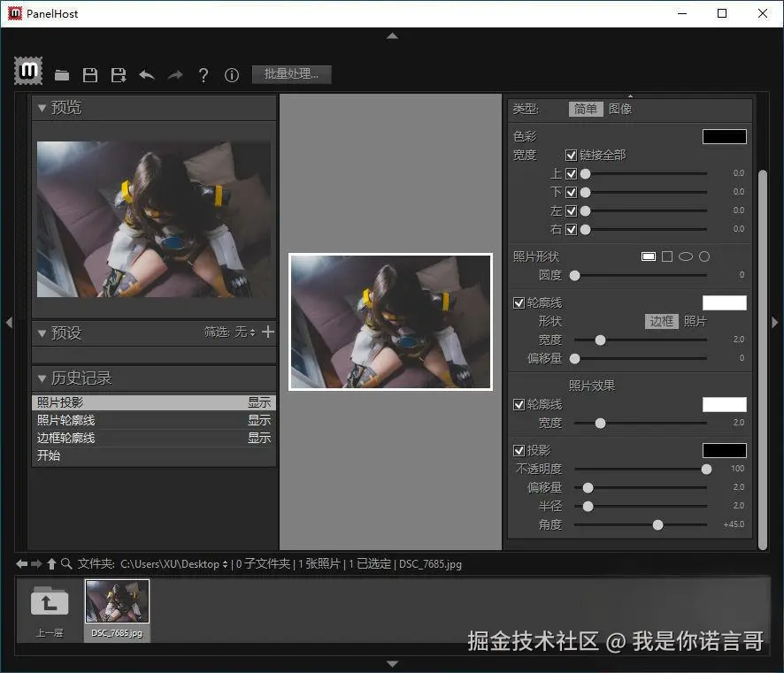
Task: Select the rectangle photo shape icon
Action: click(x=649, y=256)
